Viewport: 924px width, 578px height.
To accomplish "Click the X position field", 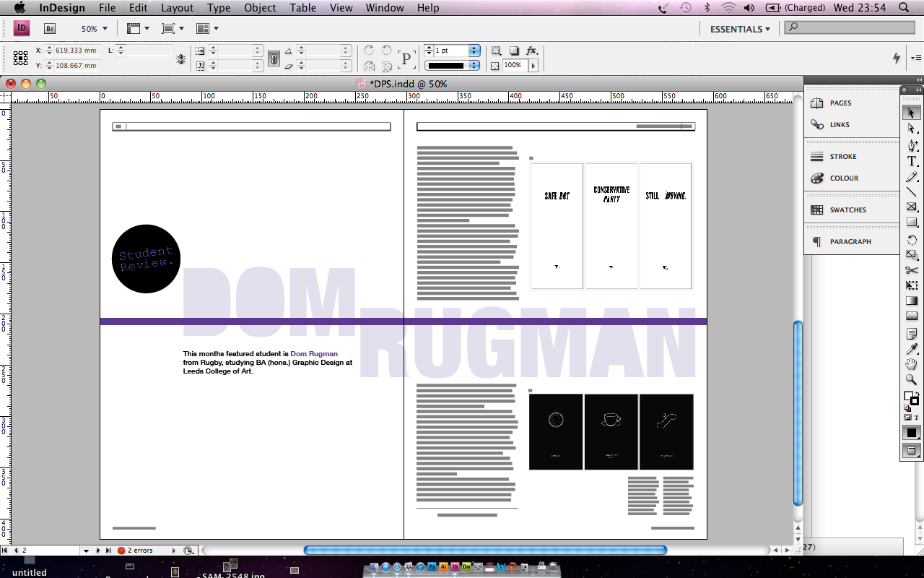I will [x=76, y=51].
